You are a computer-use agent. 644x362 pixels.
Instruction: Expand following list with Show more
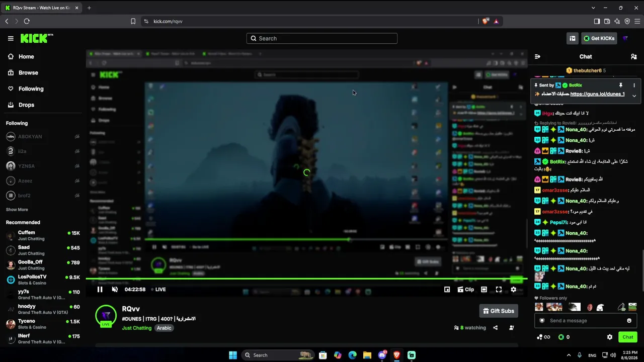pos(17,210)
